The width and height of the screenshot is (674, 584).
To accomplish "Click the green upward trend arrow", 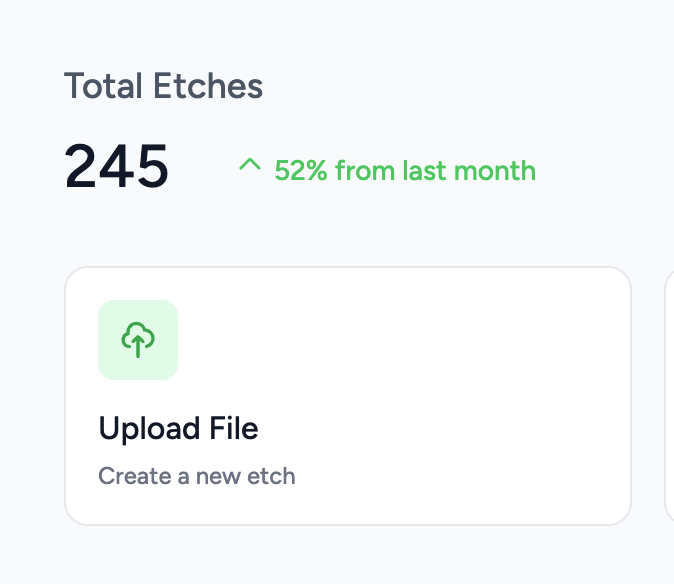I will 249,165.
